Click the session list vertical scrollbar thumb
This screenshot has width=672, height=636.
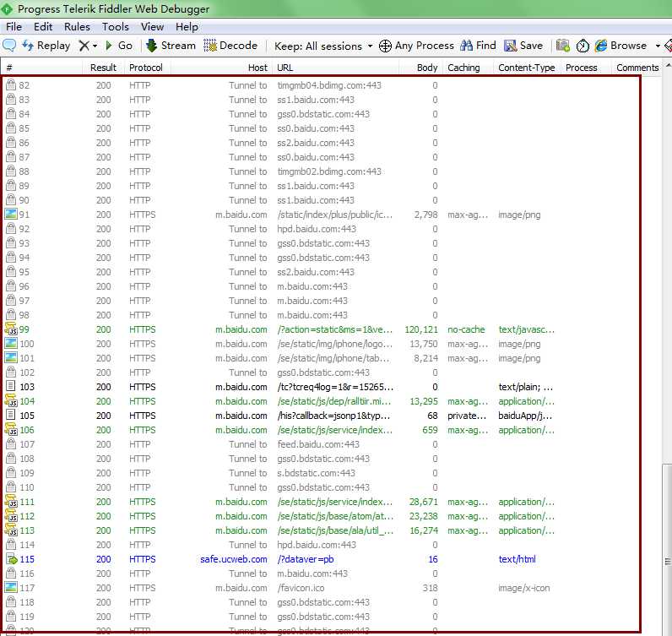667,550
